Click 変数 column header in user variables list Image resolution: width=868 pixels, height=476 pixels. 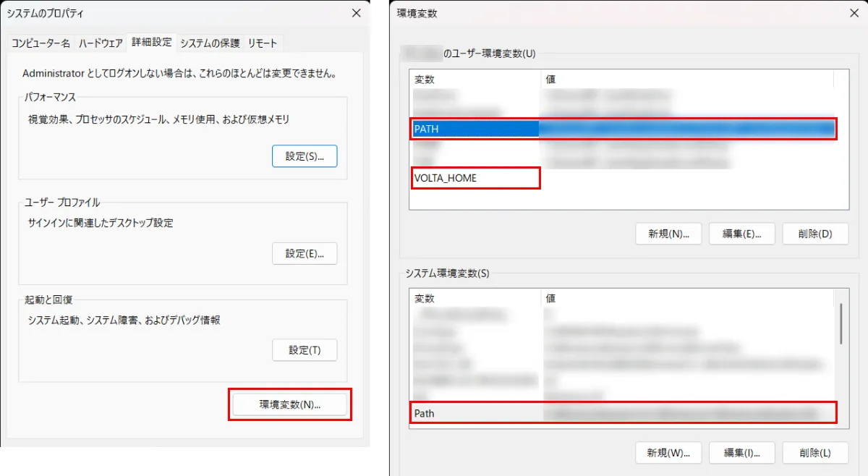click(475, 79)
